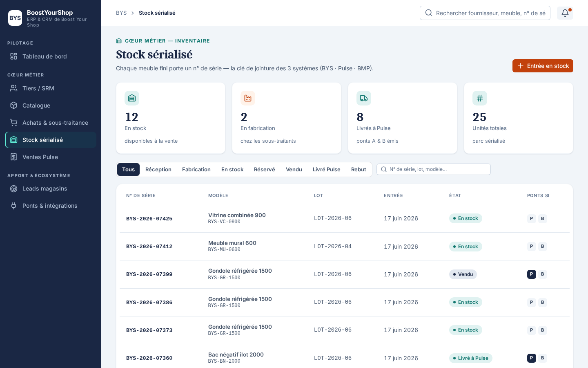
Task: Click the Stock sérialisé warehouse sidebar icon
Action: coord(14,140)
